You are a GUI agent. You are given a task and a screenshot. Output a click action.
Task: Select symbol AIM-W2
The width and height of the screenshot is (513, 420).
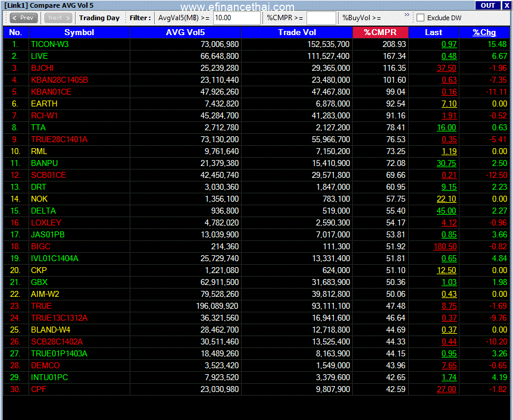point(45,294)
